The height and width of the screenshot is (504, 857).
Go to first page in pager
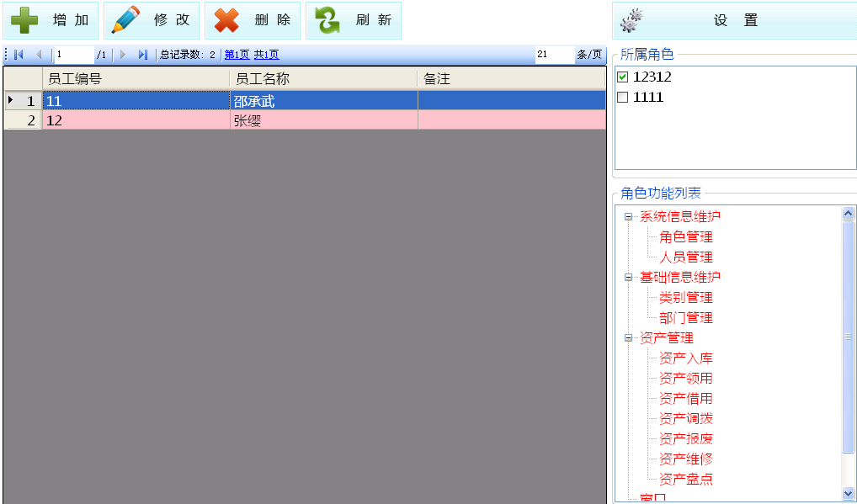pos(19,55)
